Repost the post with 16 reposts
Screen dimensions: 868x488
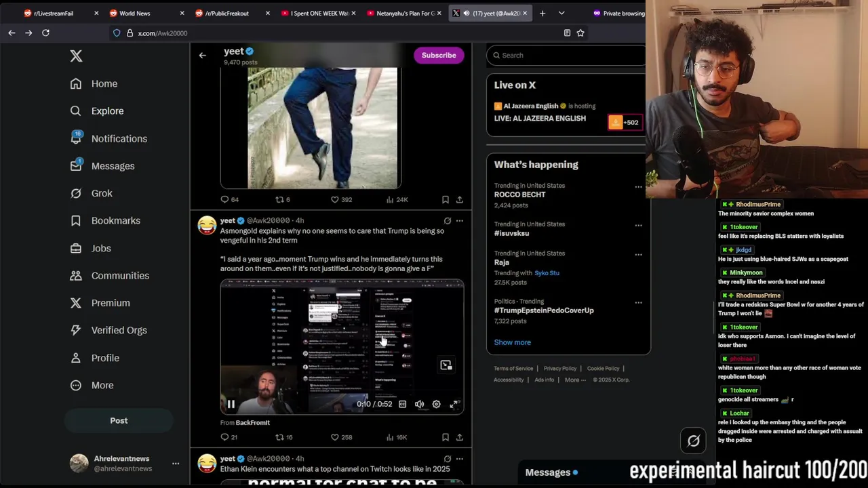pos(279,437)
